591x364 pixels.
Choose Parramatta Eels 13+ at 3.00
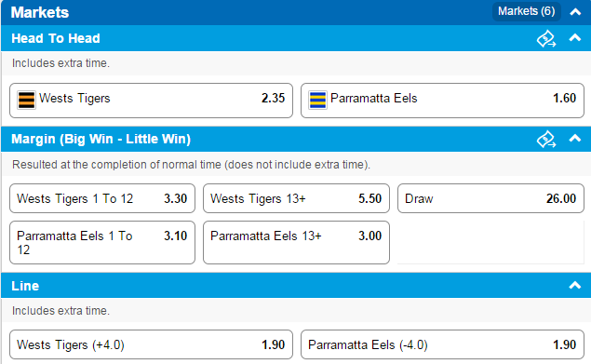pyautogui.click(x=296, y=243)
